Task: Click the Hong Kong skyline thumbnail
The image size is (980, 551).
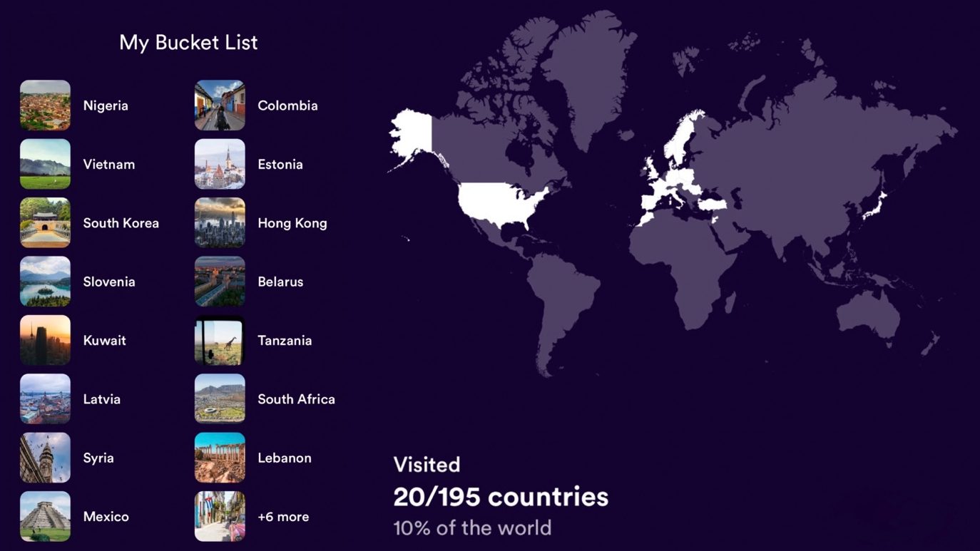Action: point(220,223)
